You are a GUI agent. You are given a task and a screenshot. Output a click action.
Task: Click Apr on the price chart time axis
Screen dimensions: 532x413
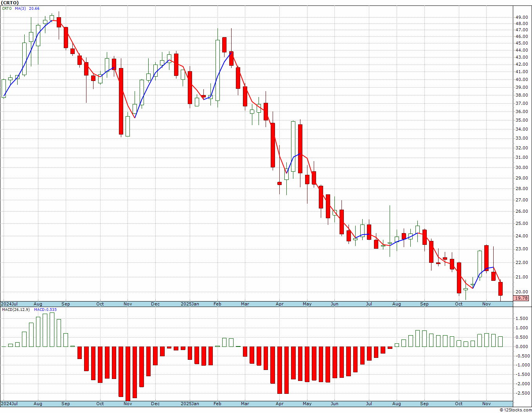point(280,304)
